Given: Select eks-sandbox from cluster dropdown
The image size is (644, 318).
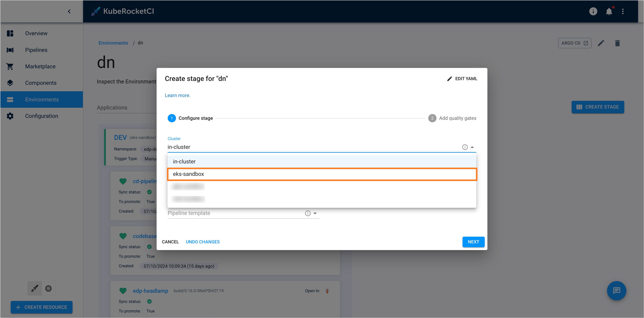Looking at the screenshot, I should tap(322, 174).
